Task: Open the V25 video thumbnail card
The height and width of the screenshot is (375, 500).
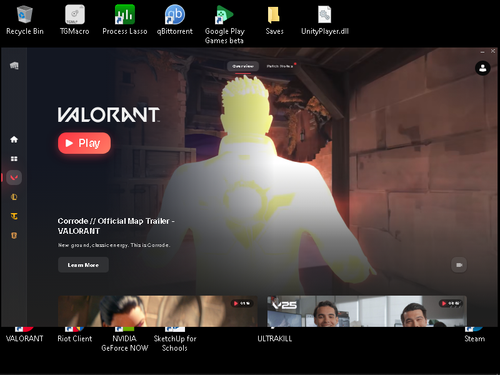Action: [x=367, y=311]
